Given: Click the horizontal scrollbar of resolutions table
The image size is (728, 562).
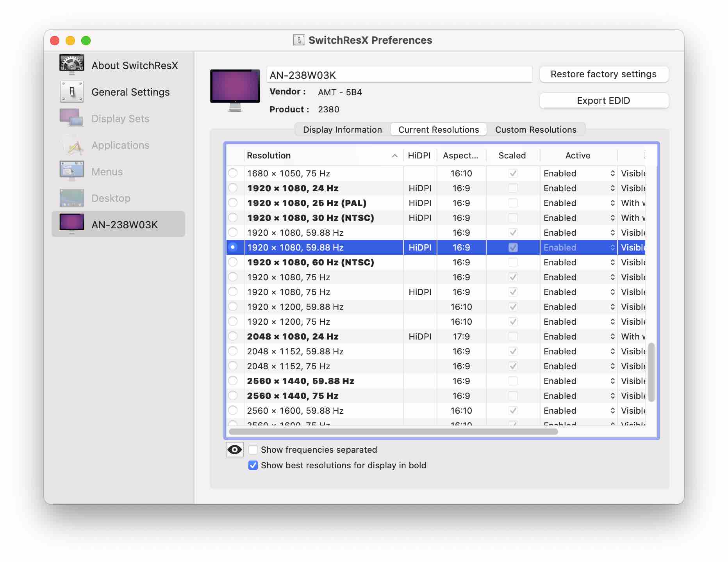Looking at the screenshot, I should tap(394, 431).
